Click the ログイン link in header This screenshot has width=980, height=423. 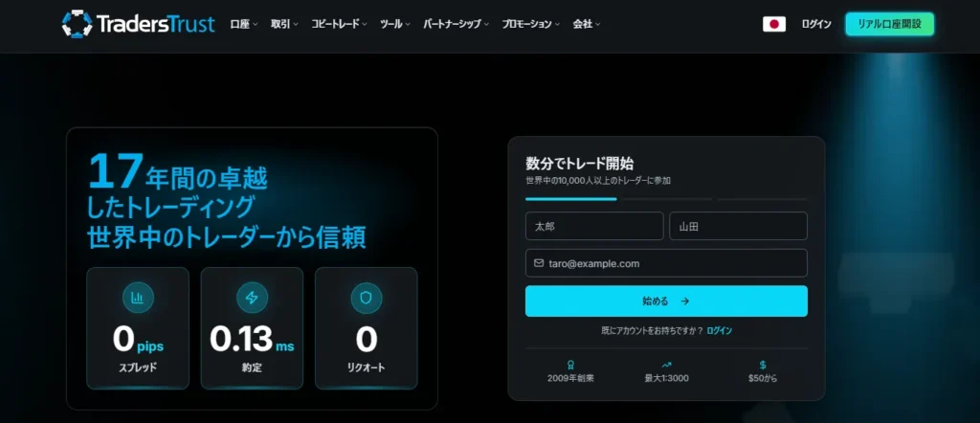816,24
